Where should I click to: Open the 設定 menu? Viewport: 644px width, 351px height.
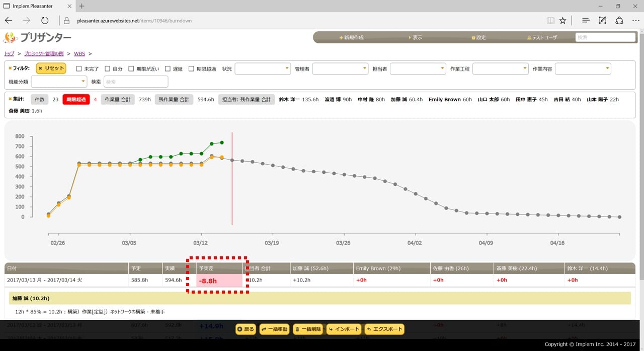tap(478, 38)
